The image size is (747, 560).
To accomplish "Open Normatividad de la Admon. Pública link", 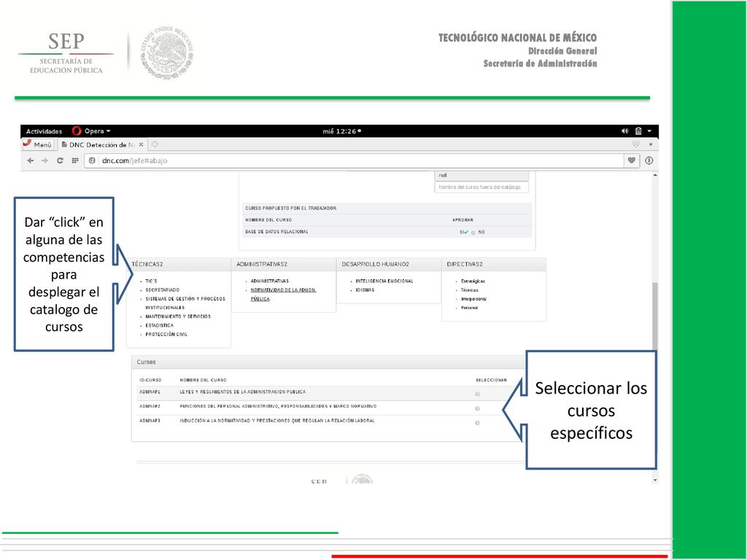I will tap(284, 295).
